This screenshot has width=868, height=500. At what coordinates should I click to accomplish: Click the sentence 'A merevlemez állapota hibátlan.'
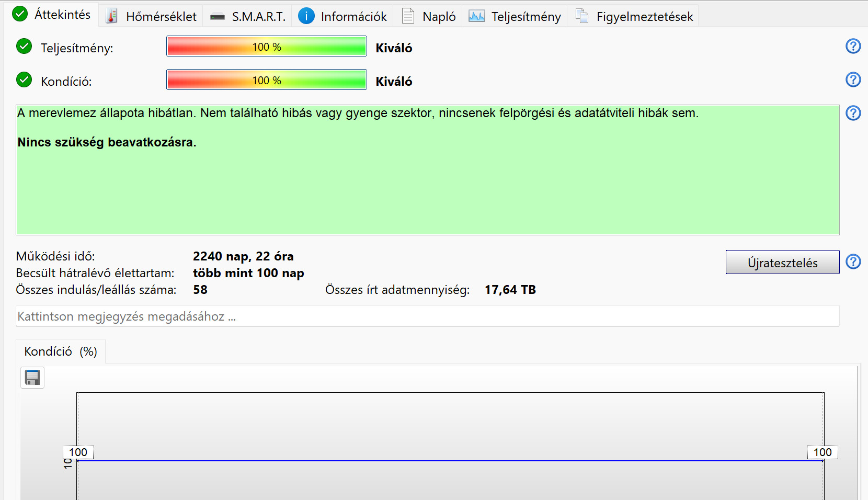coord(107,113)
